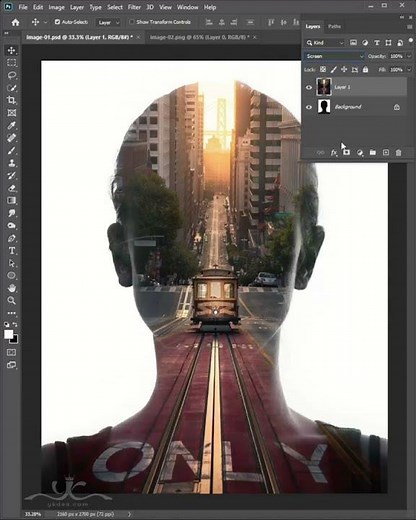The width and height of the screenshot is (416, 520).
Task: Pick the Dodge tool
Action: [x=12, y=226]
